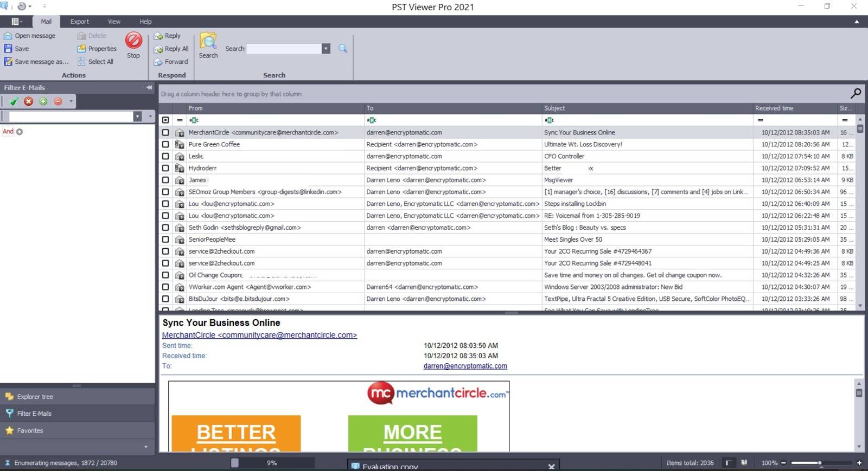Click Save message as icon

point(8,62)
